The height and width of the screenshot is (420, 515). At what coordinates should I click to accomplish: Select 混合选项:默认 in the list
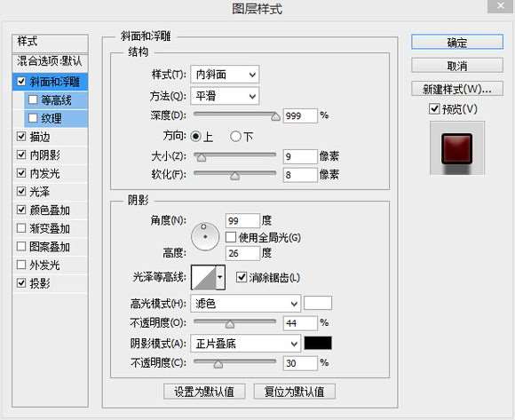pyautogui.click(x=50, y=61)
